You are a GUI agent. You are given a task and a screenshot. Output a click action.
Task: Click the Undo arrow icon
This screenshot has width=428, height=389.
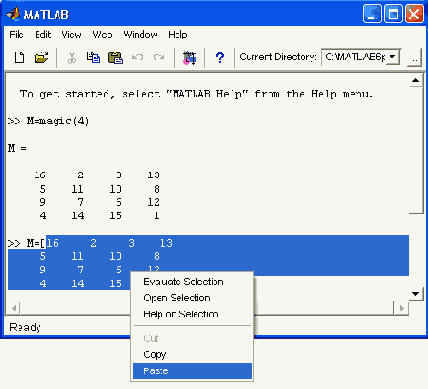(x=137, y=57)
